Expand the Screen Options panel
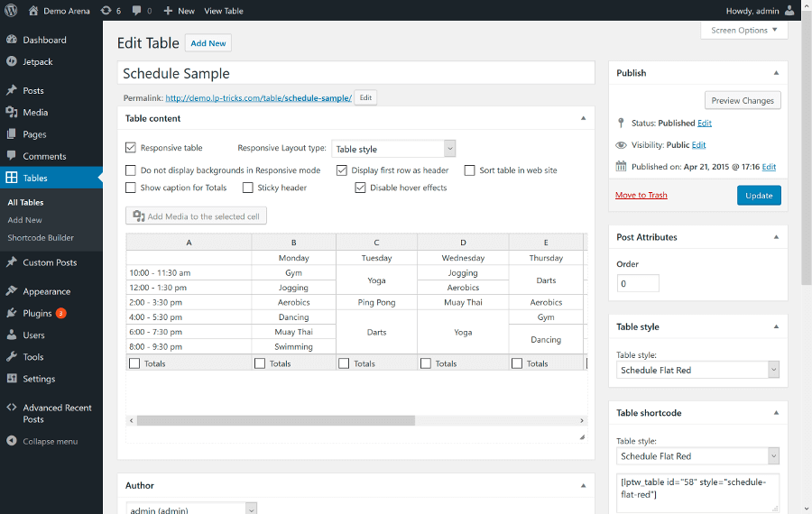Image resolution: width=812 pixels, height=514 pixels. click(x=743, y=31)
